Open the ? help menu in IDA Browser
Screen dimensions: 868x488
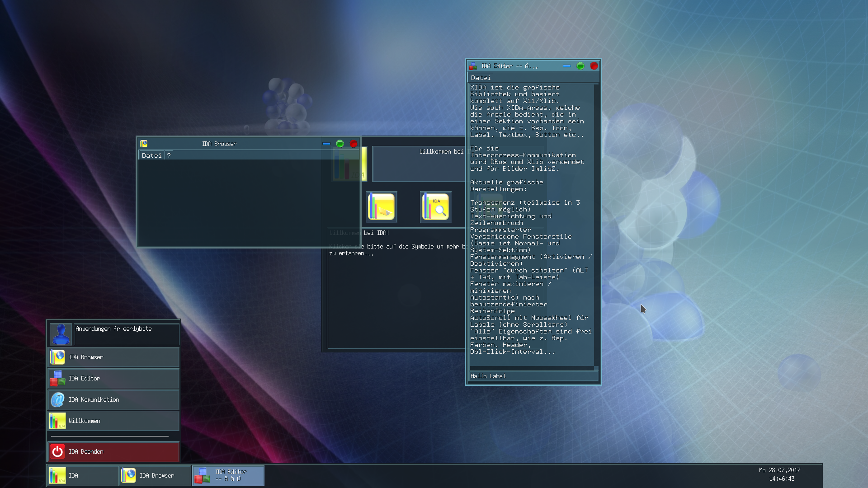click(x=169, y=155)
